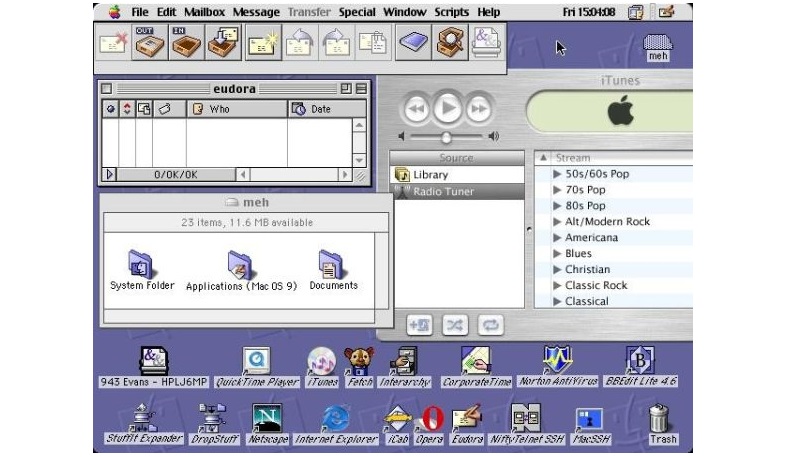This screenshot has width=800, height=457.
Task: Click the New Message toolbar icon
Action: 264,41
